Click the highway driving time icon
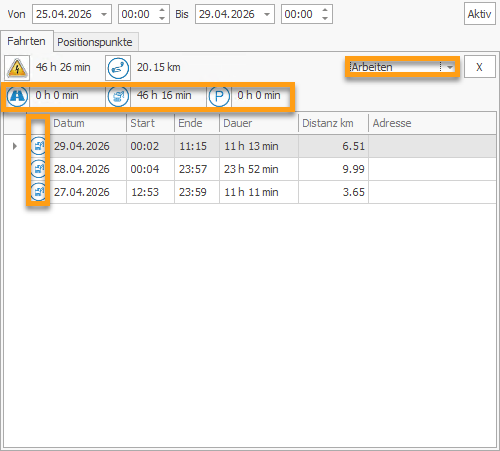The height and width of the screenshot is (451, 500). pyautogui.click(x=17, y=96)
